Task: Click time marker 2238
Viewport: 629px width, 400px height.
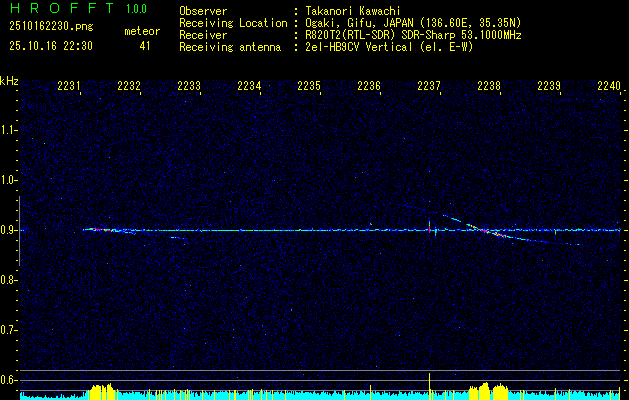Action: point(489,86)
